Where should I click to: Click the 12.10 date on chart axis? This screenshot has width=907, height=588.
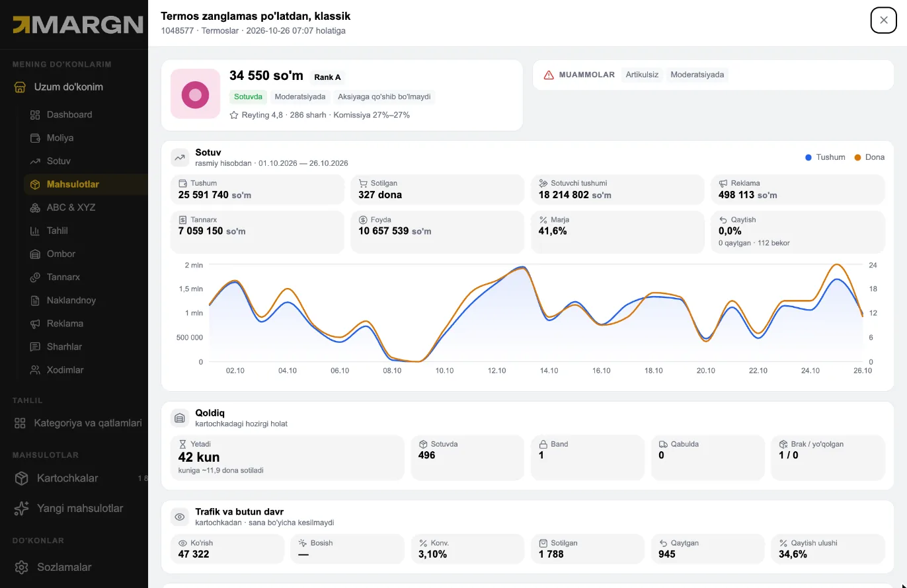tap(496, 371)
